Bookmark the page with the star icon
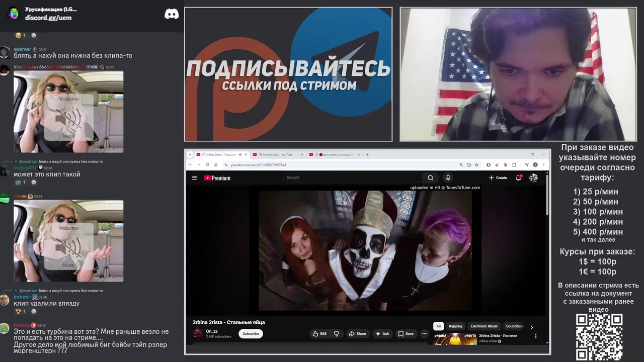644x362 pixels. pyautogui.click(x=476, y=164)
